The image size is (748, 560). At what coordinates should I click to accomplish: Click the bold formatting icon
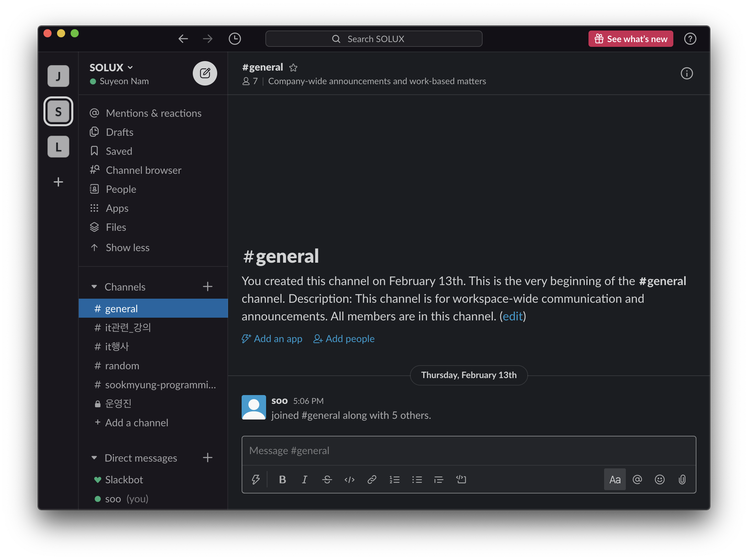[282, 480]
